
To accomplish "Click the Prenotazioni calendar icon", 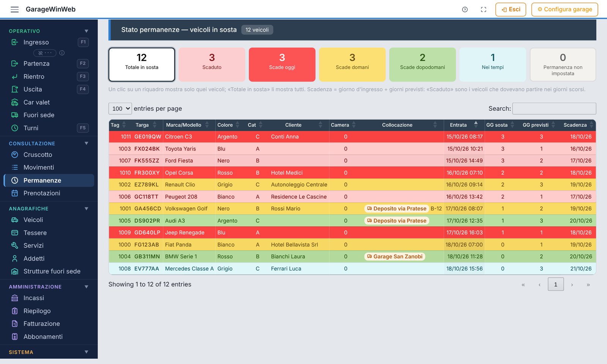I will click(x=15, y=193).
